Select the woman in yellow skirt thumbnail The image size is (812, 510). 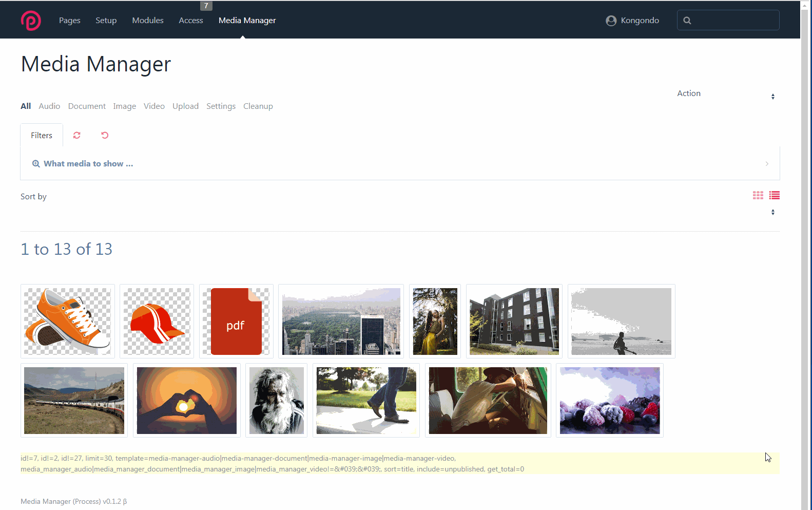point(435,322)
